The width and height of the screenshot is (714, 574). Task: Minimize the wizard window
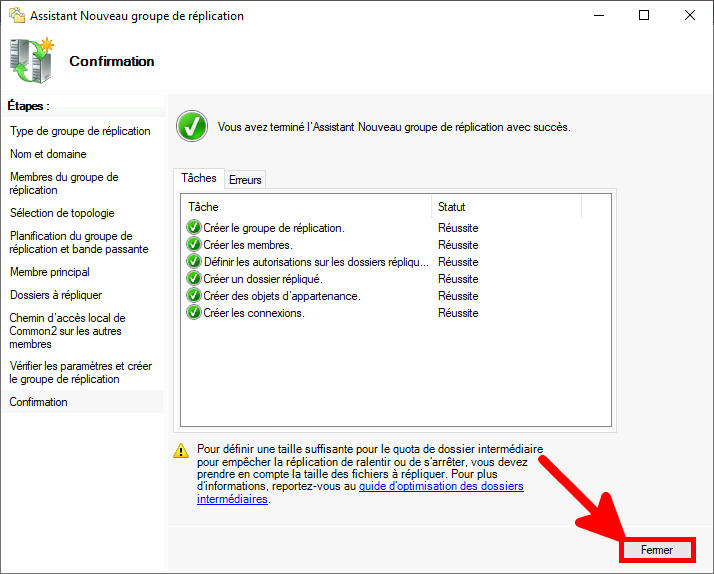(x=599, y=15)
